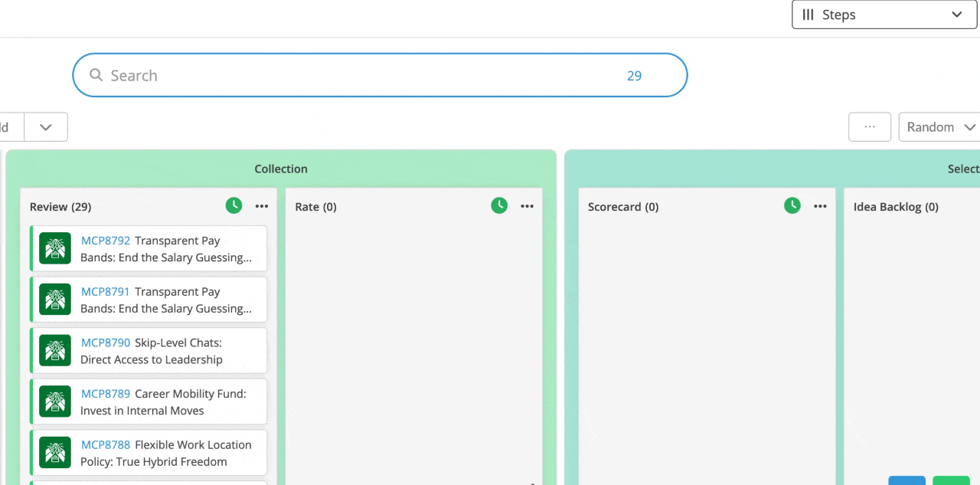Click the chevron dropdown beside the left button

click(x=46, y=127)
